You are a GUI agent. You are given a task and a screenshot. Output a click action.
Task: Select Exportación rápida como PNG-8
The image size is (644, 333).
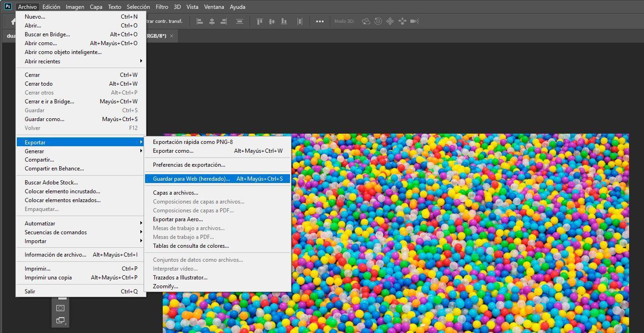coord(218,142)
